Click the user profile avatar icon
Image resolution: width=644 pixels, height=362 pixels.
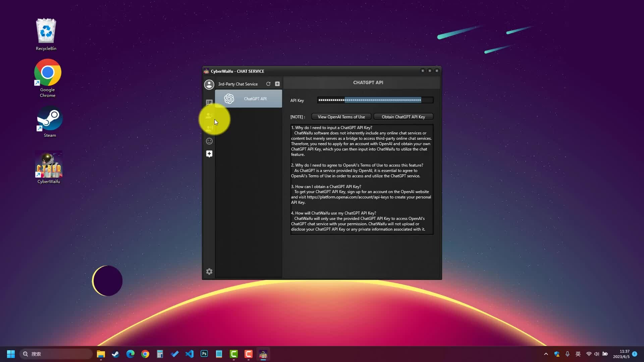click(x=209, y=84)
